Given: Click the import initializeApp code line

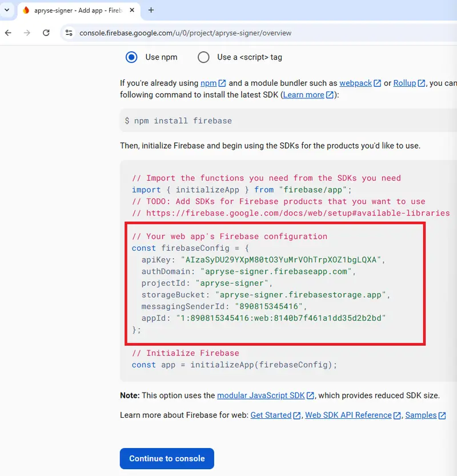Looking at the screenshot, I should (242, 190).
